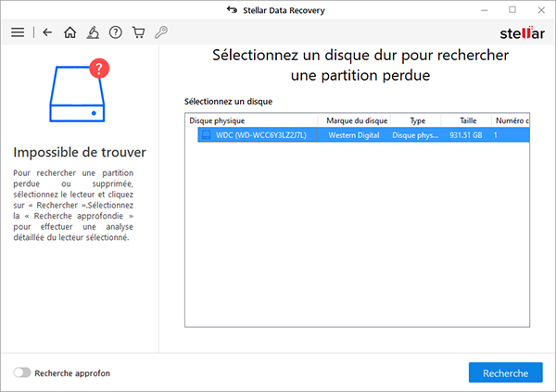The width and height of the screenshot is (556, 392).
Task: Click the key activation icon
Action: (161, 32)
